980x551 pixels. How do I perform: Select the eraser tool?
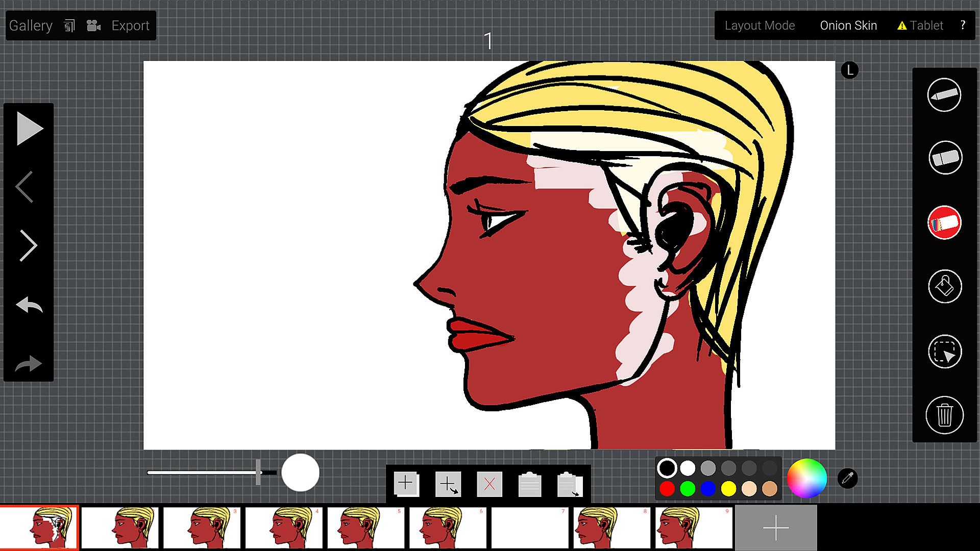944,158
